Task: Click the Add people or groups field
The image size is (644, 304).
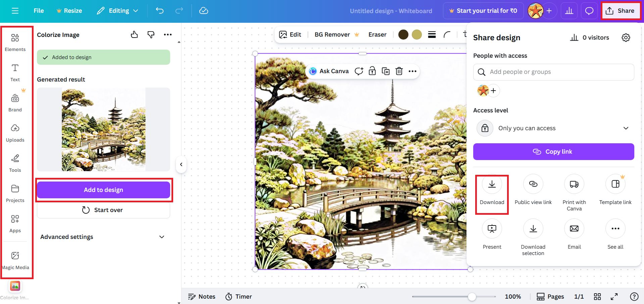Action: (553, 72)
